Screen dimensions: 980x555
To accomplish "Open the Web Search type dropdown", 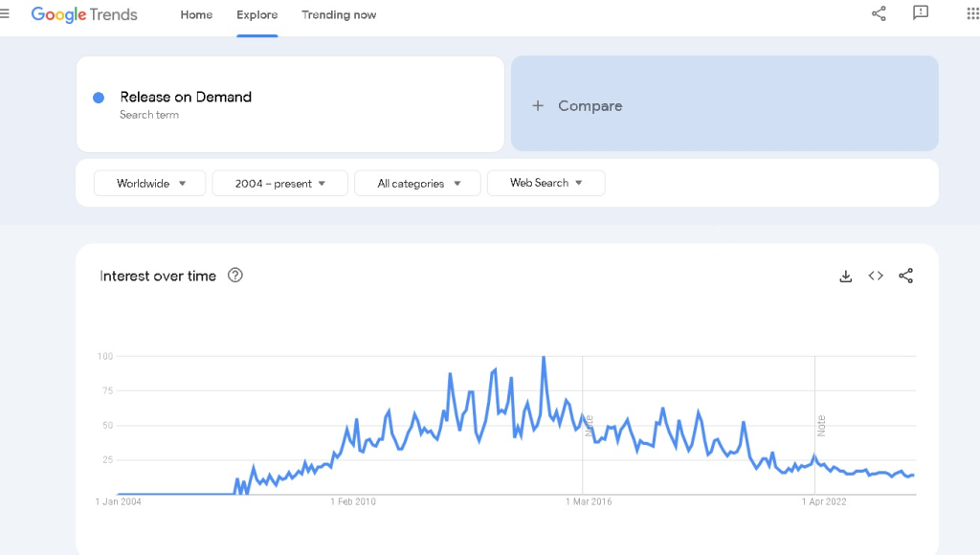I will [x=546, y=183].
